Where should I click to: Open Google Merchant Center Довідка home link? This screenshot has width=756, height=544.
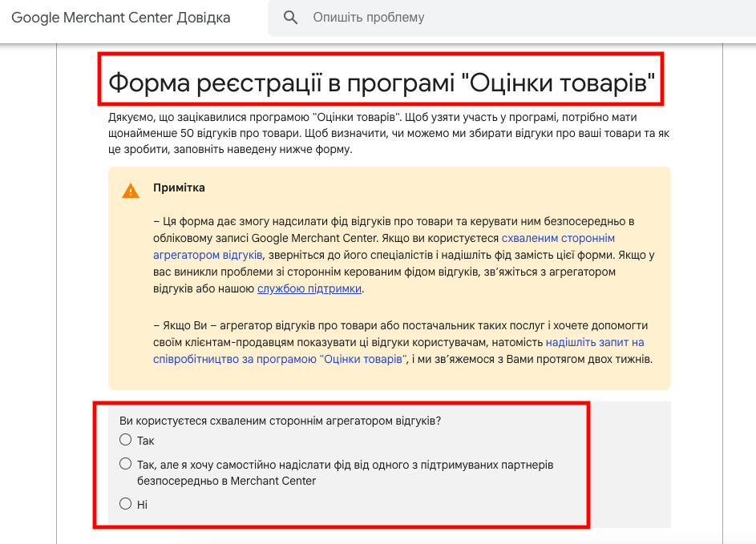click(x=121, y=18)
